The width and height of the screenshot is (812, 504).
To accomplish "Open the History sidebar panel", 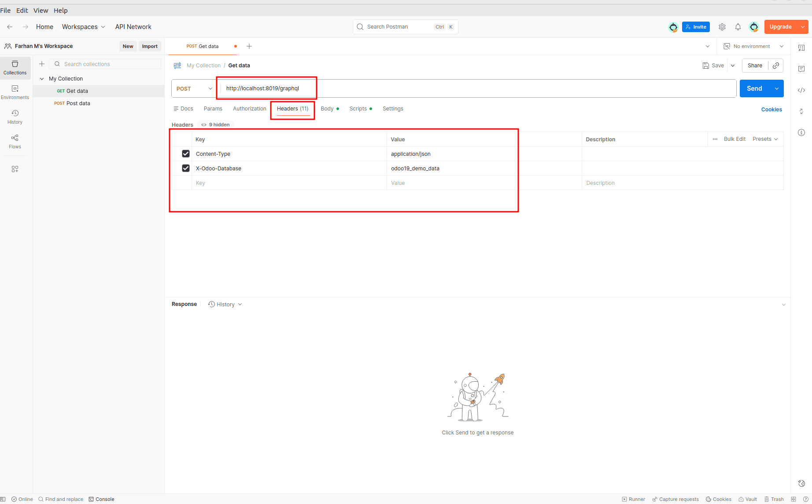I will click(15, 117).
